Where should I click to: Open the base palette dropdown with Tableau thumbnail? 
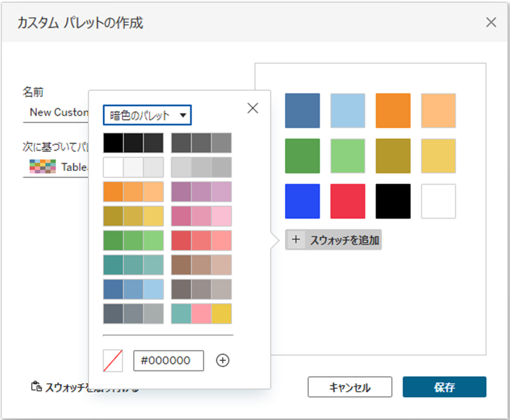point(56,167)
